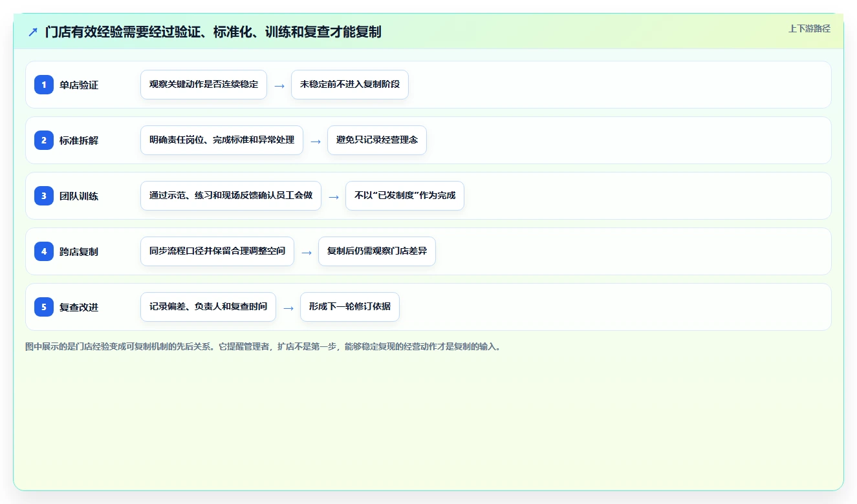Select step number badge 5
This screenshot has width=857, height=504.
pyautogui.click(x=44, y=307)
